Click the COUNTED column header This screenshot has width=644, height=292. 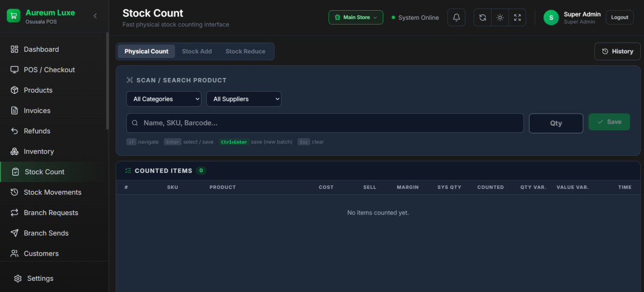(x=490, y=187)
